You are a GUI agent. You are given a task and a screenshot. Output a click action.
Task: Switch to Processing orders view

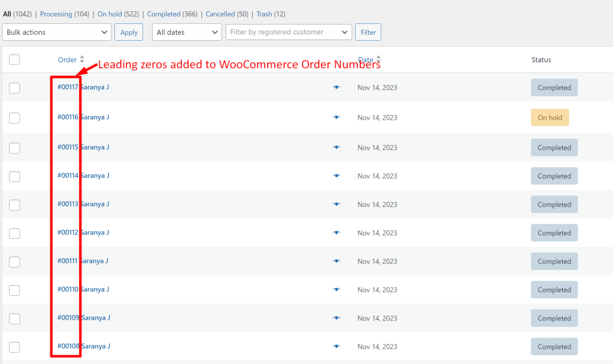click(56, 14)
